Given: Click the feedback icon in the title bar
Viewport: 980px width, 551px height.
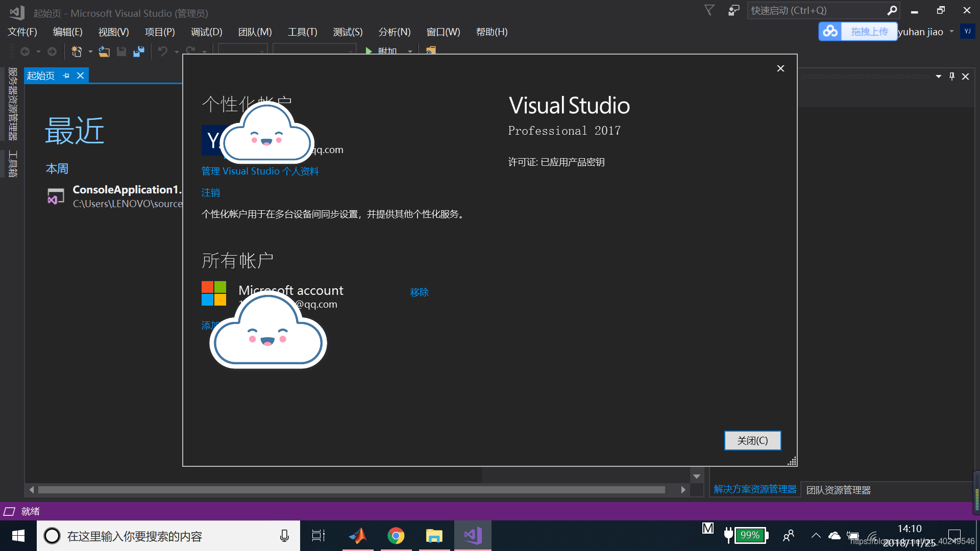Looking at the screenshot, I should 733,10.
